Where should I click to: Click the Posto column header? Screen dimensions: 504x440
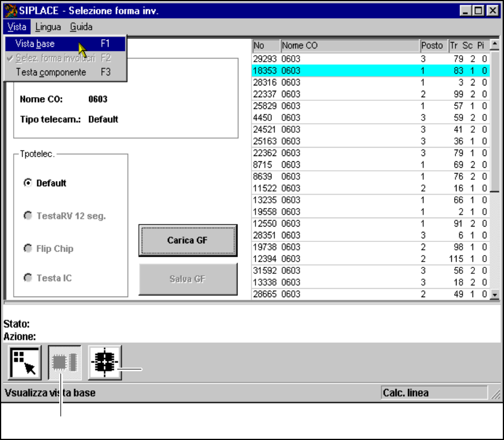(x=434, y=46)
